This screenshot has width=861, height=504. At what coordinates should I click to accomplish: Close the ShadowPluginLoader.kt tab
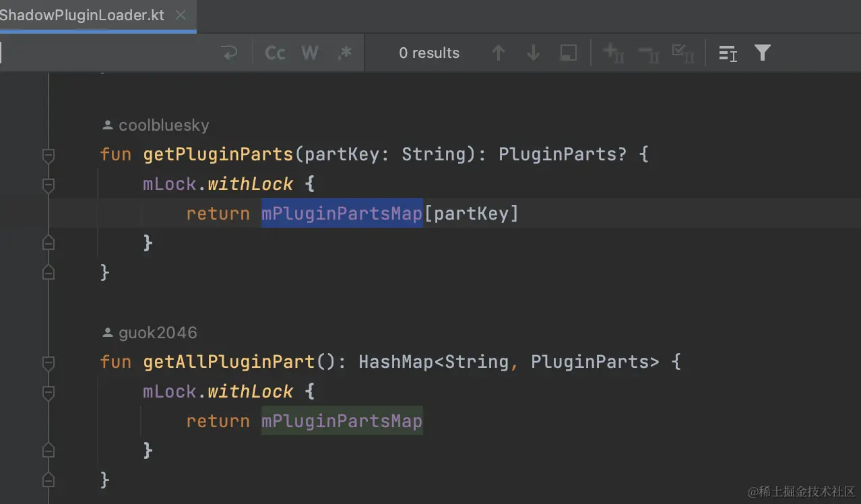[x=181, y=15]
